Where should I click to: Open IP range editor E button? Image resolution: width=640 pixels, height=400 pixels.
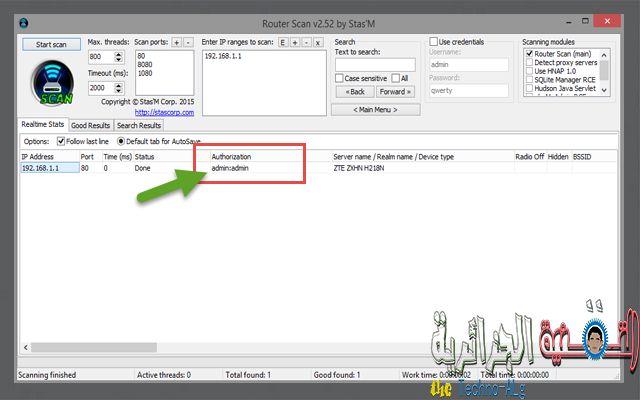point(283,42)
